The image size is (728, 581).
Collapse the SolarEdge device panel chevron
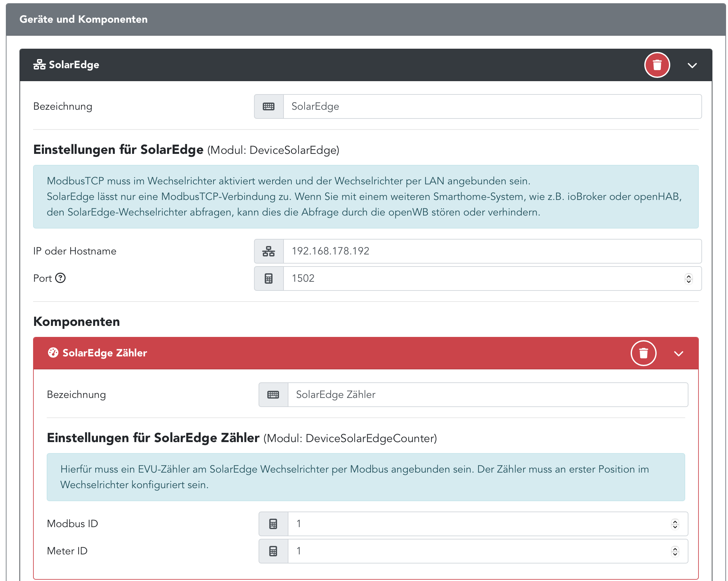692,65
